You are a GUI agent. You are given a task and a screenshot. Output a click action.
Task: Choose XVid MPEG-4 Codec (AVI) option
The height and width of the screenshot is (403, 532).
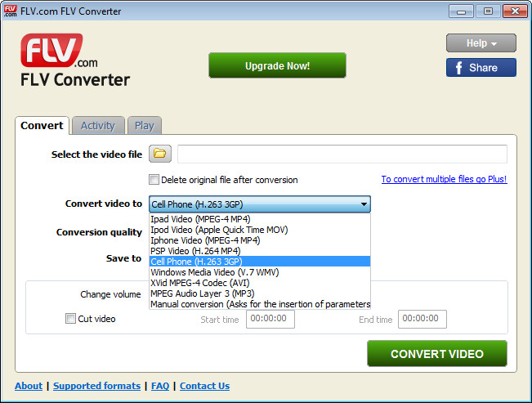point(260,283)
